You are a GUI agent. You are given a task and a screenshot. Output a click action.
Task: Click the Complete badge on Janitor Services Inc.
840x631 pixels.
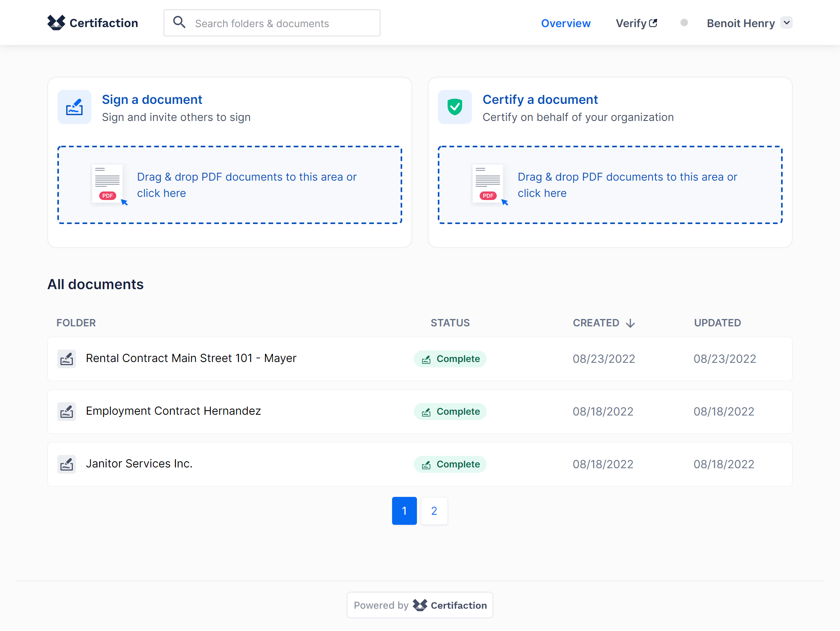(x=450, y=464)
